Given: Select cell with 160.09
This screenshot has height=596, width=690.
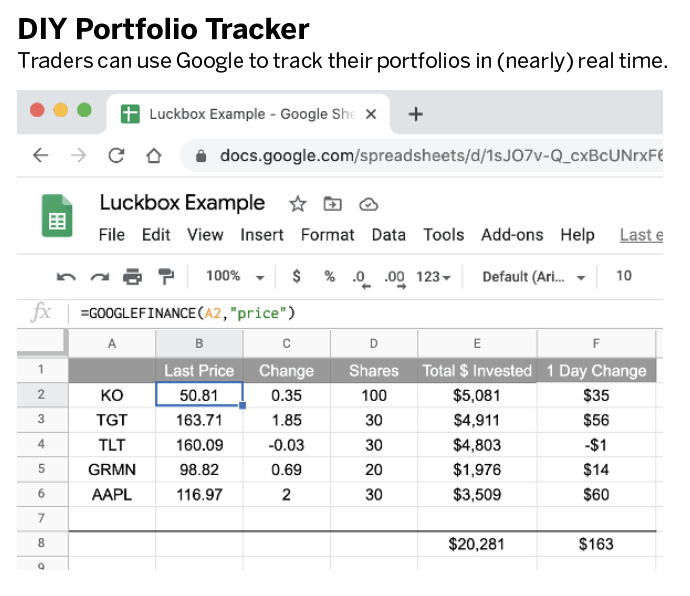Looking at the screenshot, I should tap(199, 445).
